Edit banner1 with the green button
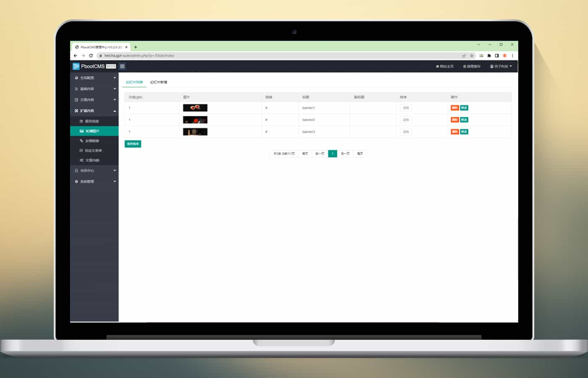 coord(464,108)
